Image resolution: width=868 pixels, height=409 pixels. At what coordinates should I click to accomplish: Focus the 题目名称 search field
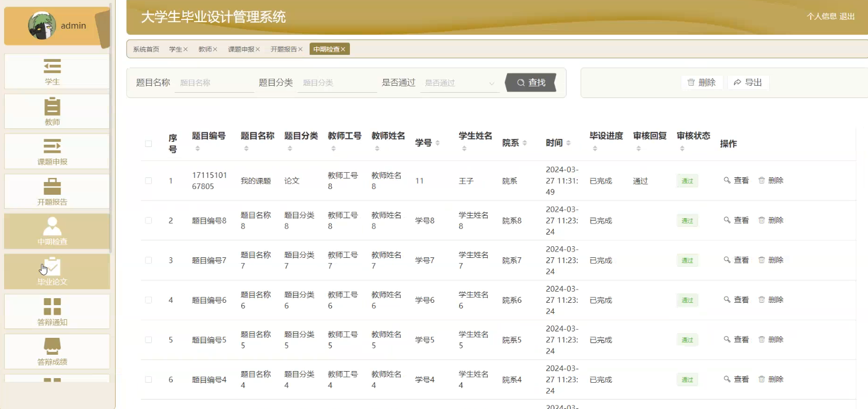[x=214, y=83]
